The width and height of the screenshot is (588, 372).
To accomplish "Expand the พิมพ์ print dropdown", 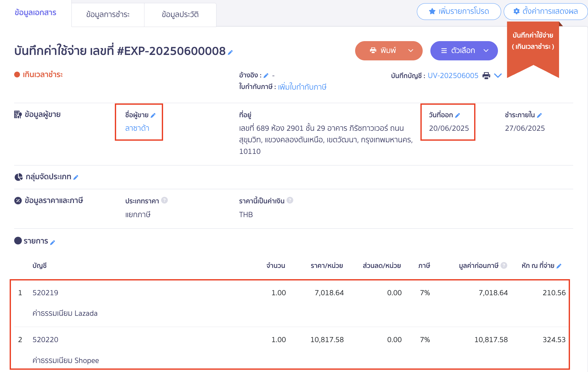I will (411, 50).
